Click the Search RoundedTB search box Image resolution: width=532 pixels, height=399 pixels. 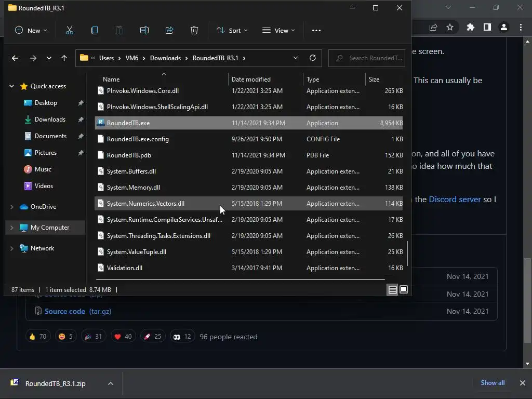click(x=367, y=58)
